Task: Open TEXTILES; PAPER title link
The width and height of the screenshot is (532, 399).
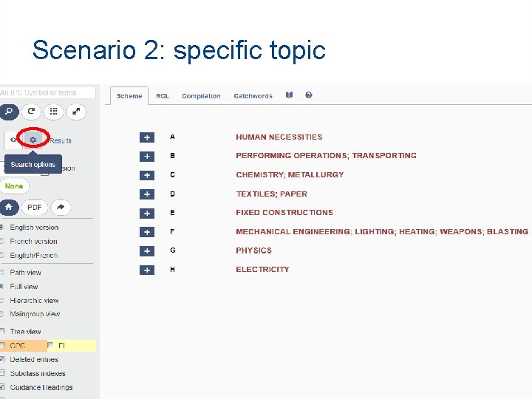Action: click(271, 194)
